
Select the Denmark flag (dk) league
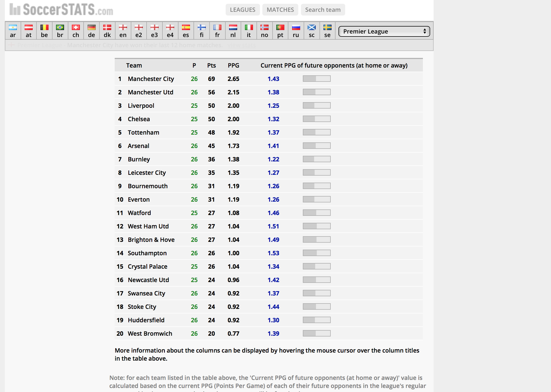pos(107,31)
